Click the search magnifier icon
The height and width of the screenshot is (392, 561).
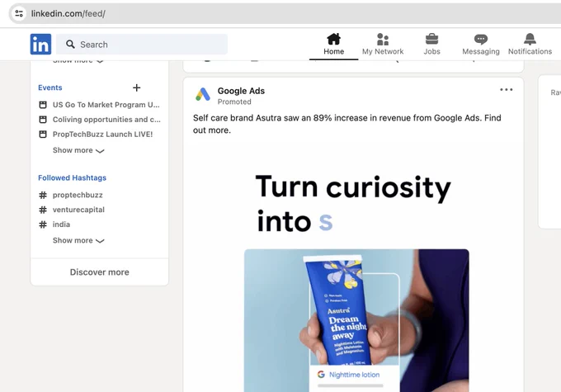click(x=70, y=44)
